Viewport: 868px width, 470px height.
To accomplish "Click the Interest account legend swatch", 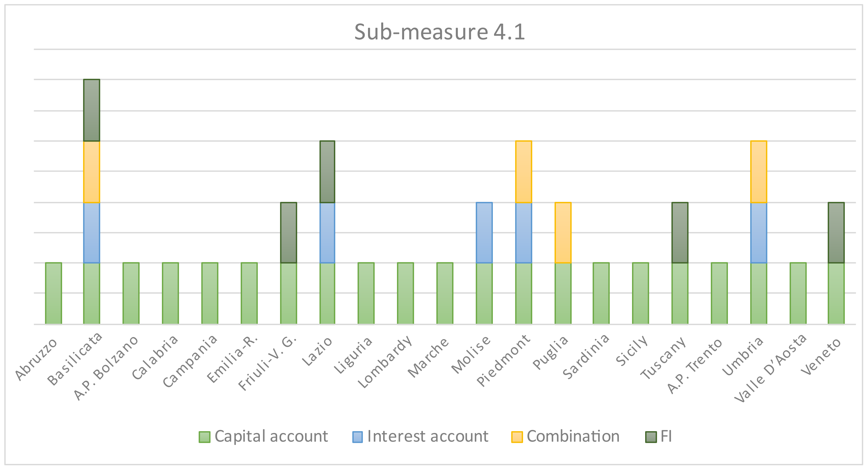I will [358, 437].
